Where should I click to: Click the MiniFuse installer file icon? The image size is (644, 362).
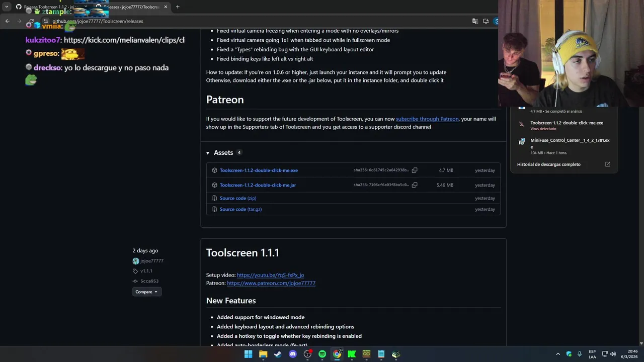coord(522,142)
